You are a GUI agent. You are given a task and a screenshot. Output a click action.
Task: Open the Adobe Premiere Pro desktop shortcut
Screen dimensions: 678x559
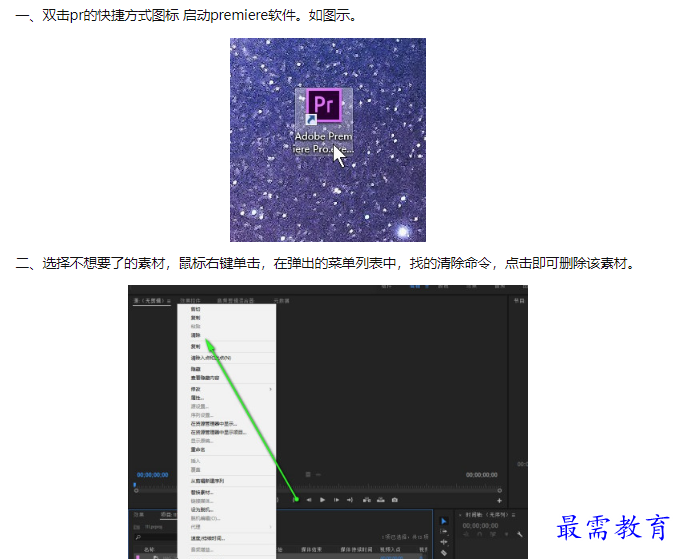pos(324,121)
